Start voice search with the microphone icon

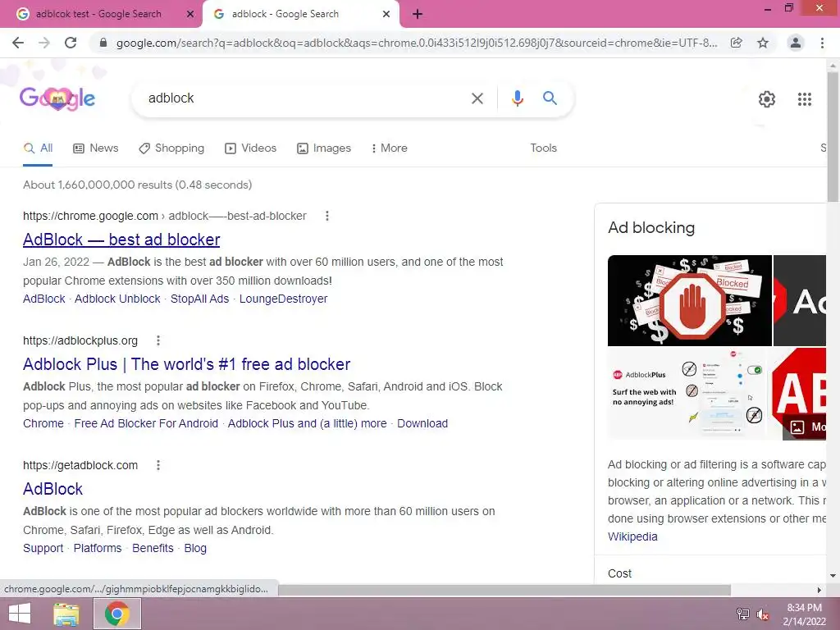[x=517, y=98]
